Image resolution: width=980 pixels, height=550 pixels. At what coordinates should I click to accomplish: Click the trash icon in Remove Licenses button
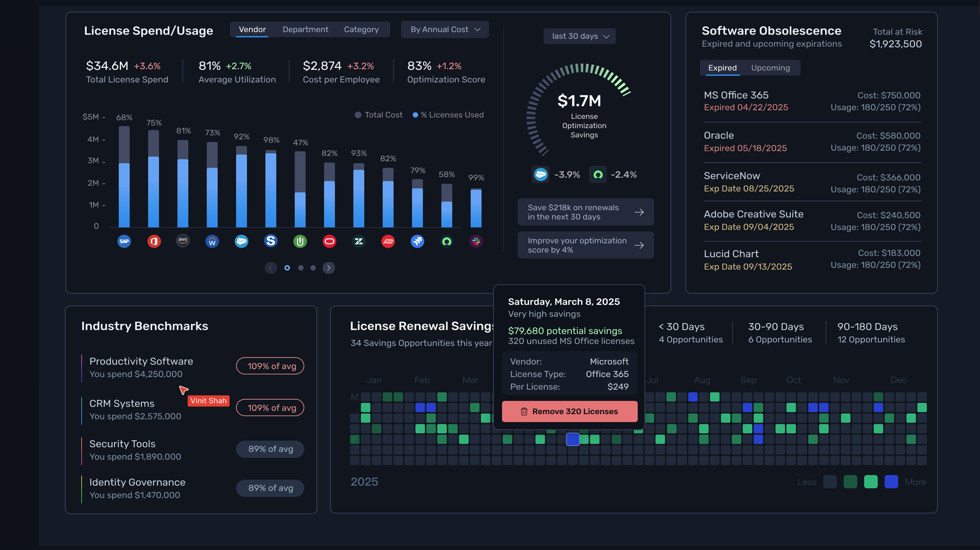pyautogui.click(x=524, y=411)
